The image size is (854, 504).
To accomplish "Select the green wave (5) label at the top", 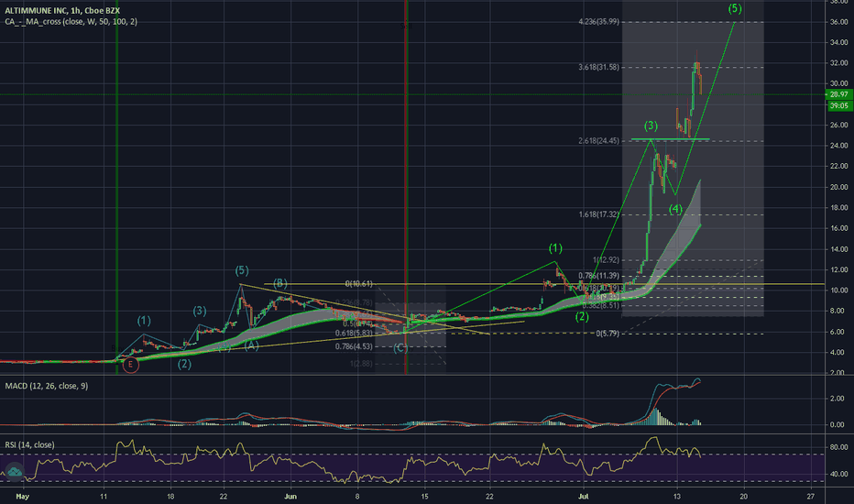I will [x=735, y=8].
